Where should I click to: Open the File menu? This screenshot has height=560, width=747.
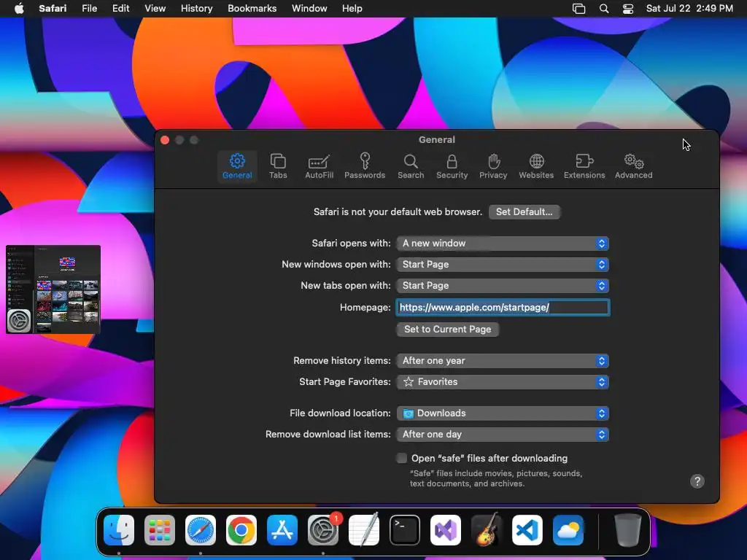coord(89,9)
